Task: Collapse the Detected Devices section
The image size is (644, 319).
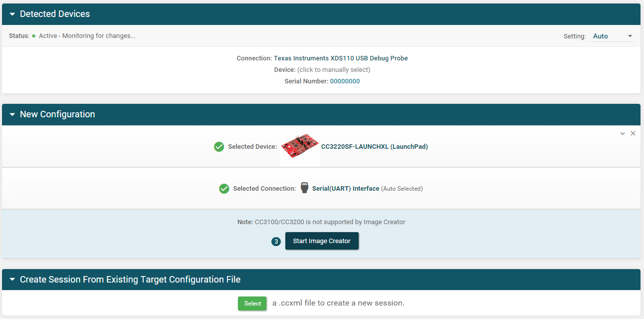Action: 12,14
